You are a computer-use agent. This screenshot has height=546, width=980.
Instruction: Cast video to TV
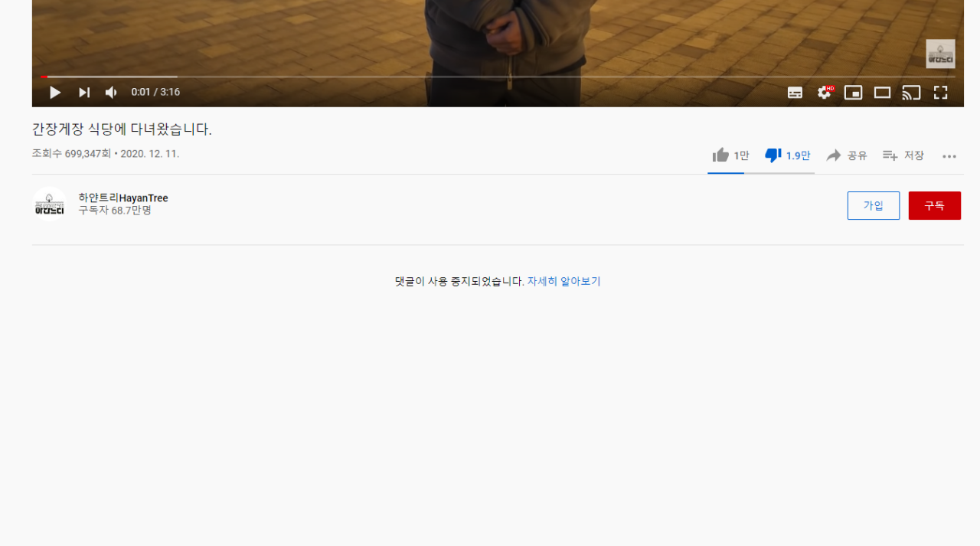[x=911, y=93]
